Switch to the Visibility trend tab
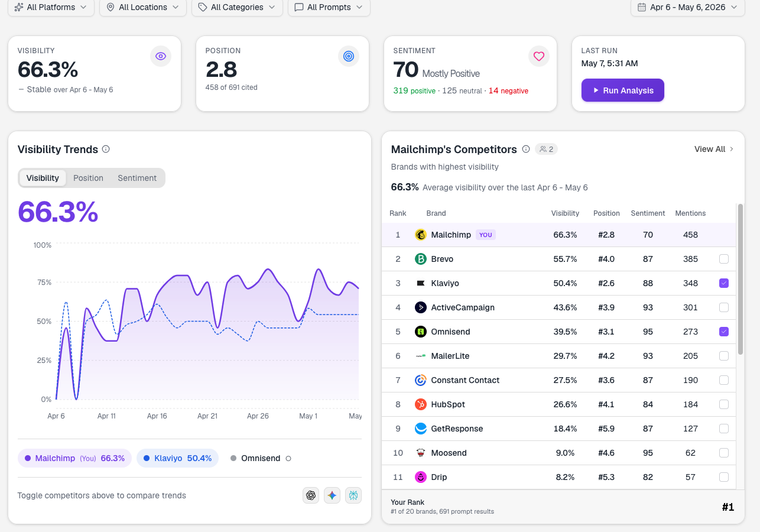760x532 pixels. pos(43,178)
